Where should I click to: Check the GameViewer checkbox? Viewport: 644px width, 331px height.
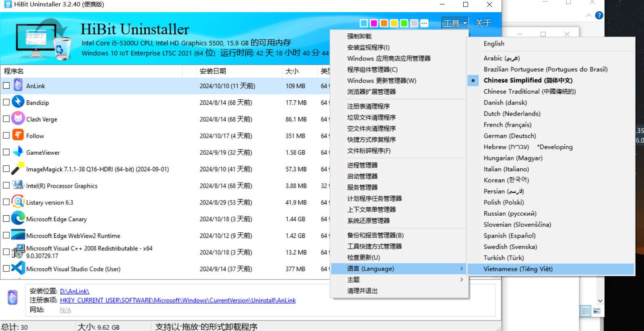6,152
